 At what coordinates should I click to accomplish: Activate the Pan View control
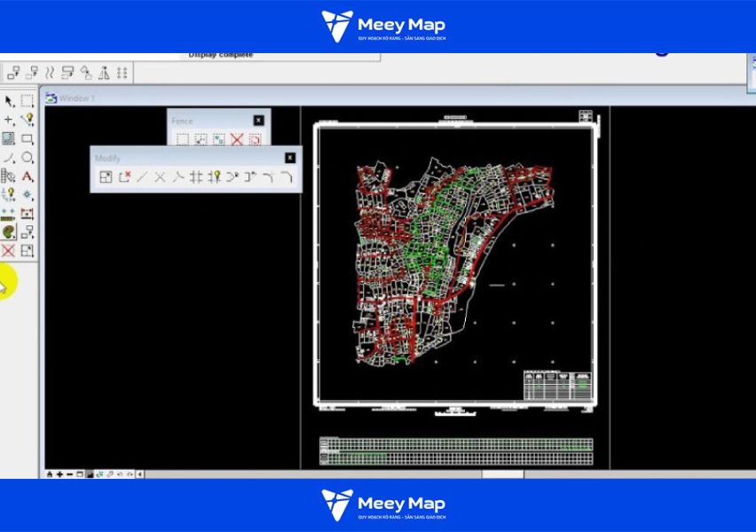[110, 474]
